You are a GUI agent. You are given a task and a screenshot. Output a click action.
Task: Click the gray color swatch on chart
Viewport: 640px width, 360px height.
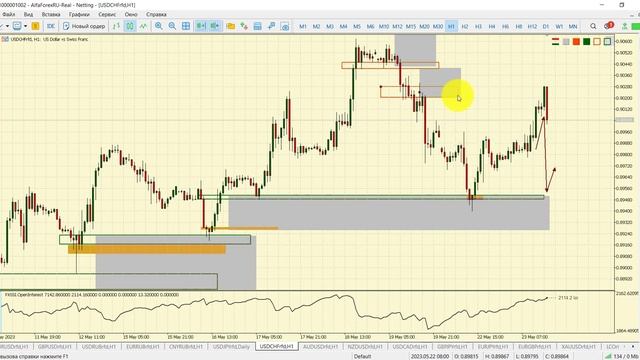tap(566, 41)
